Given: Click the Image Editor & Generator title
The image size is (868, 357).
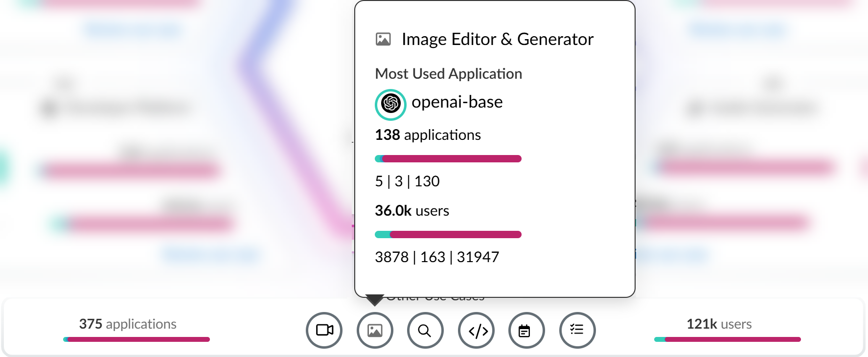Looking at the screenshot, I should point(498,39).
